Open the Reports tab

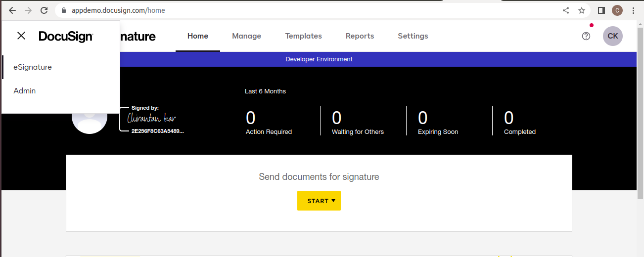360,36
